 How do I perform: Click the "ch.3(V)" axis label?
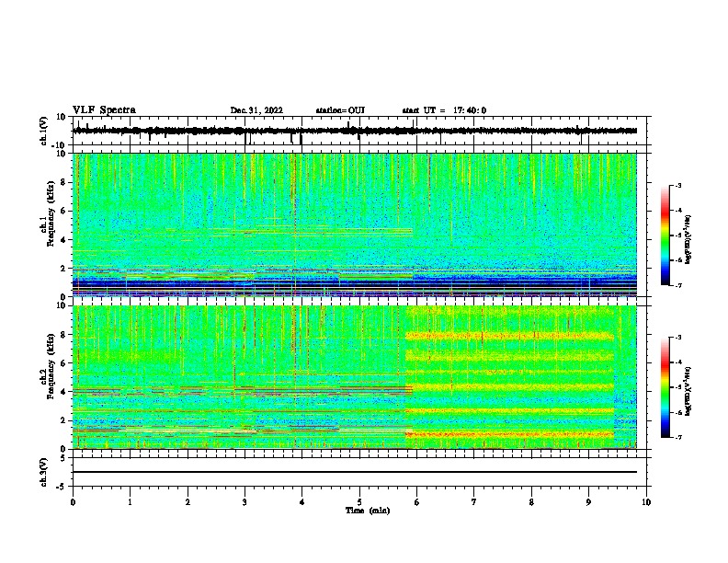pyautogui.click(x=44, y=472)
